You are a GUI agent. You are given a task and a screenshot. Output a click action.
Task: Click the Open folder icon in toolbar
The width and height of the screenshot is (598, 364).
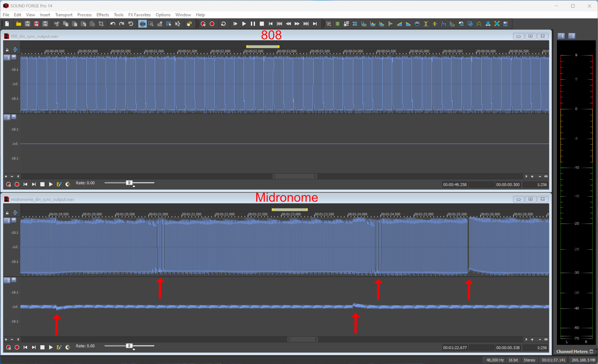click(18, 24)
